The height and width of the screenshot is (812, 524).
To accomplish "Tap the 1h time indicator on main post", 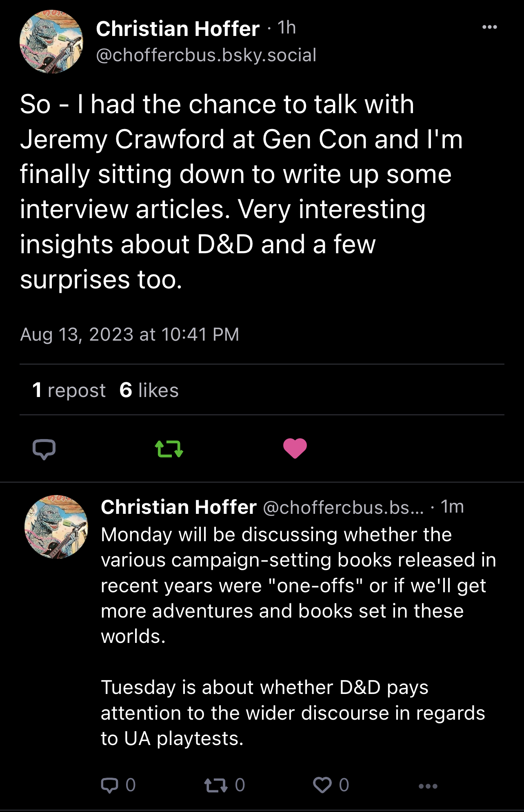I will click(x=286, y=28).
